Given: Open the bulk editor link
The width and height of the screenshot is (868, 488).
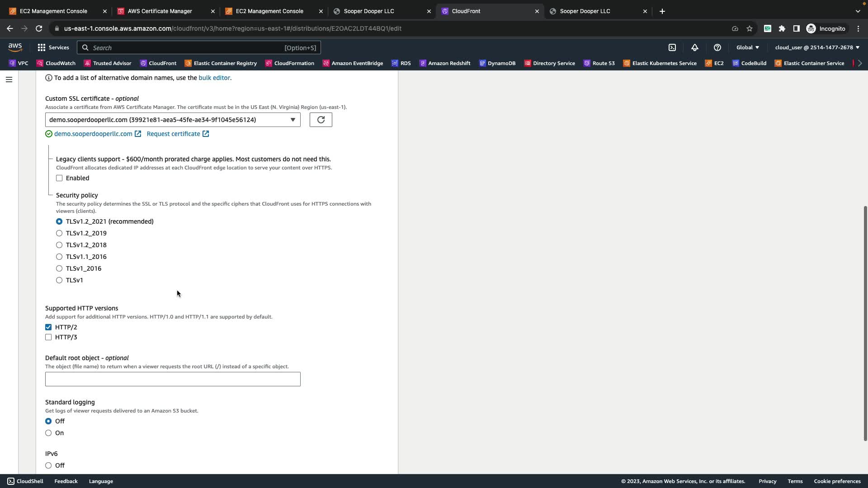Looking at the screenshot, I should click(x=214, y=78).
